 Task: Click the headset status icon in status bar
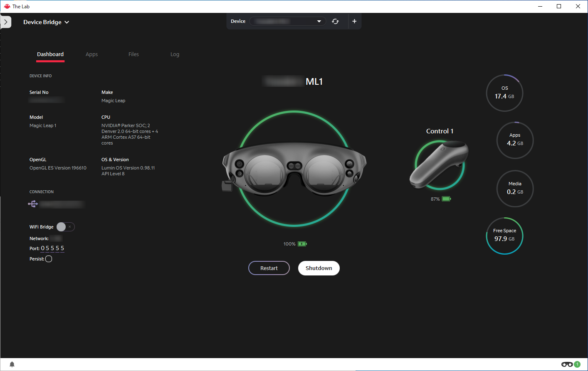[x=567, y=364]
